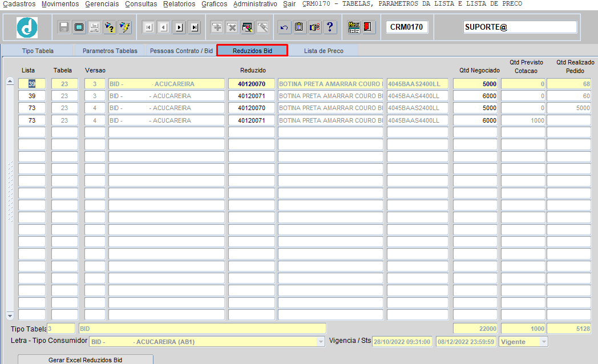The width and height of the screenshot is (598, 364).
Task: Click Qtd Negociado 6000 in second row
Action: (475, 96)
